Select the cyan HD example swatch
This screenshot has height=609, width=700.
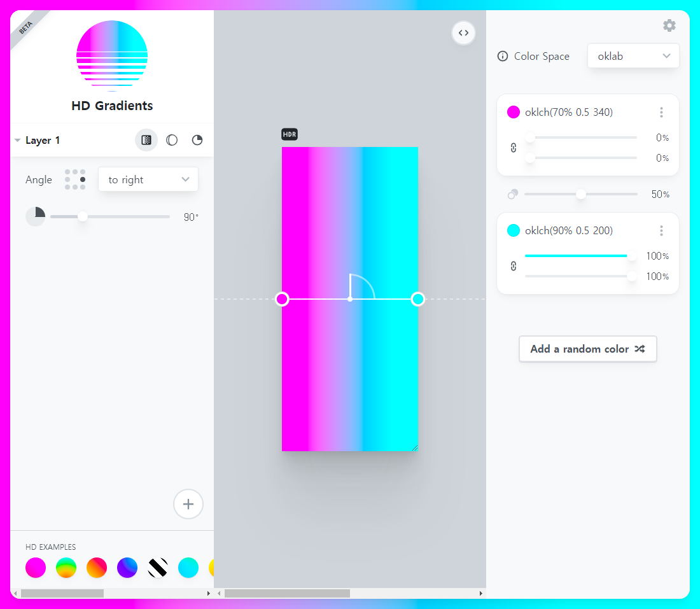point(188,568)
